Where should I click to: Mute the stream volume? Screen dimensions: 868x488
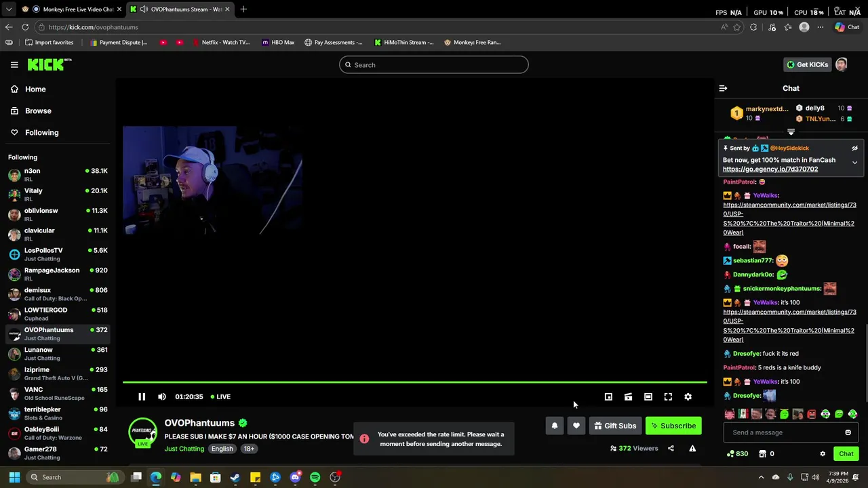click(x=162, y=396)
